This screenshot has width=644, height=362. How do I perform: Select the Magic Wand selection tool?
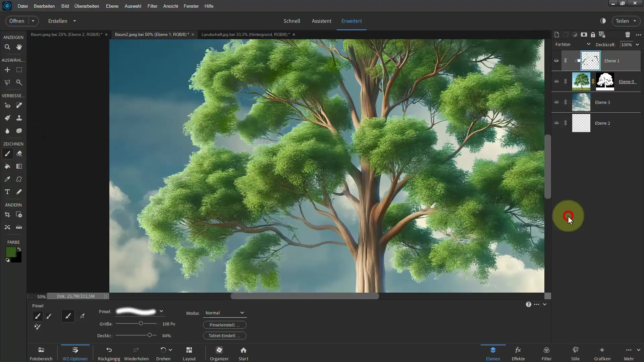click(x=19, y=82)
